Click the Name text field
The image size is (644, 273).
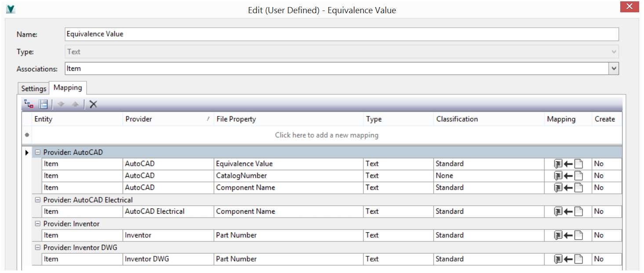[342, 34]
